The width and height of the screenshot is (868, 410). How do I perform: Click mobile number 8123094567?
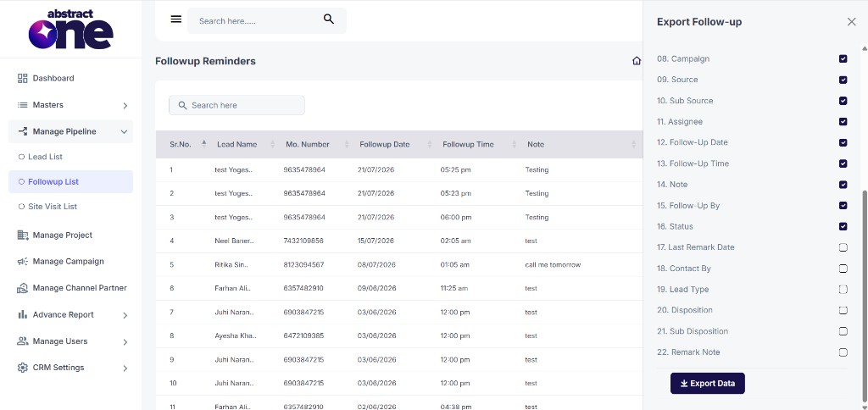point(304,264)
